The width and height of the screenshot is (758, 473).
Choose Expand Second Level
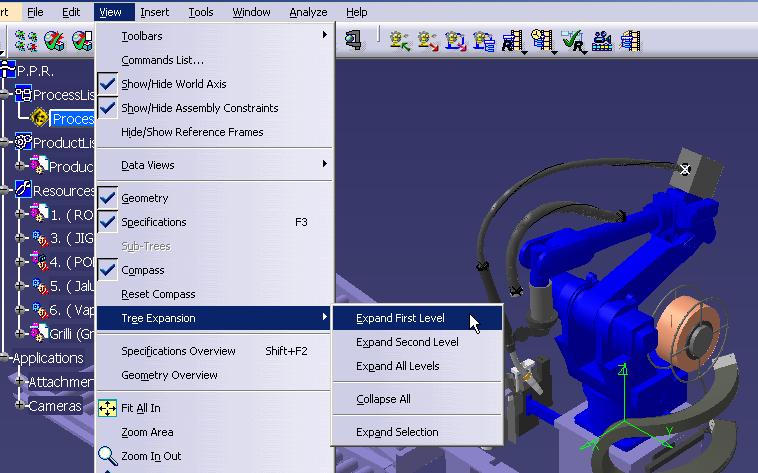418,342
